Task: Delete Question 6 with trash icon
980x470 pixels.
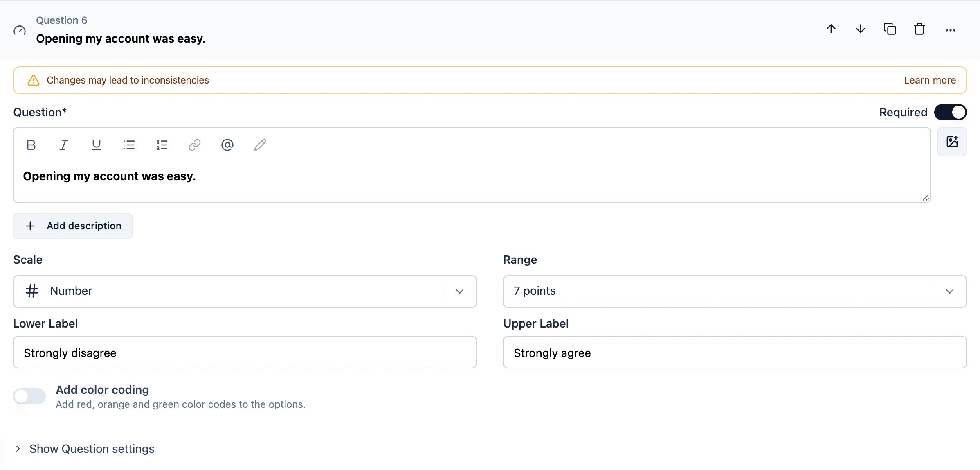Action: [919, 29]
